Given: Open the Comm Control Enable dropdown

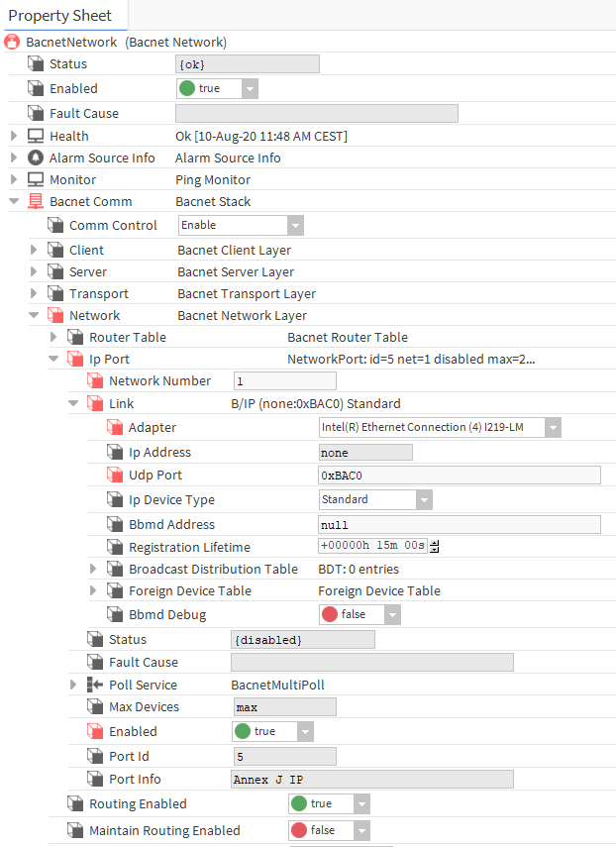Looking at the screenshot, I should [294, 225].
